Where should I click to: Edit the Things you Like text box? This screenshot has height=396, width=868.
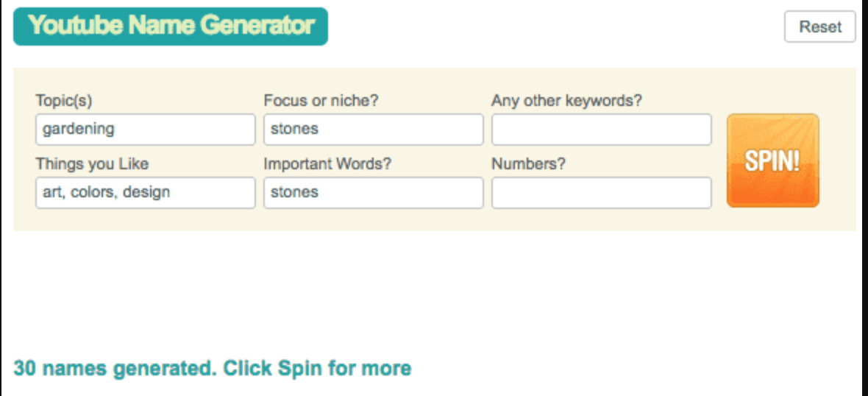coord(145,193)
